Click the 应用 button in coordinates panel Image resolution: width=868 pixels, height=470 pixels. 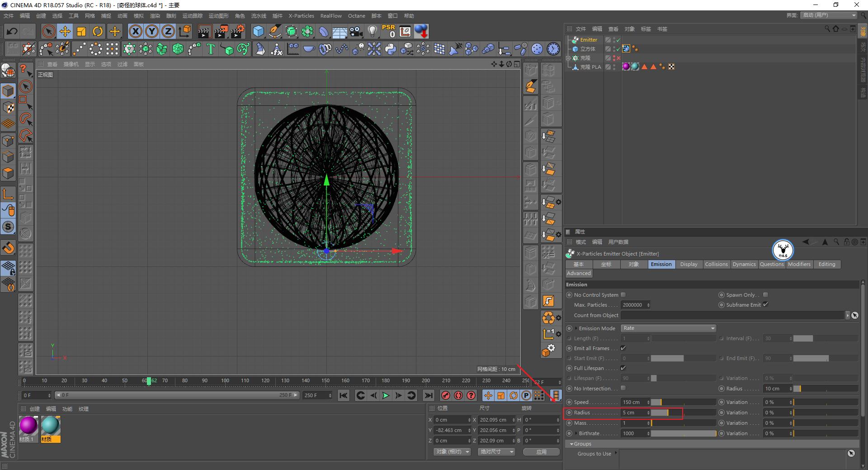(x=541, y=451)
